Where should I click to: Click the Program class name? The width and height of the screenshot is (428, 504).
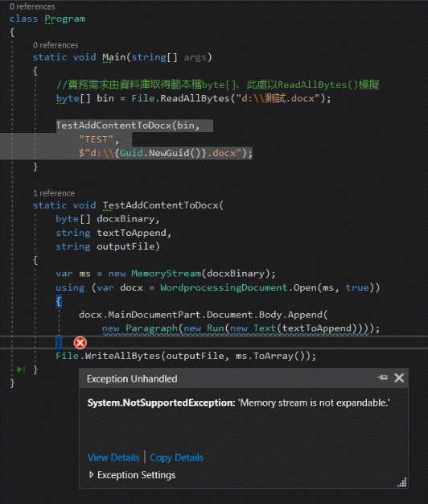(x=65, y=19)
